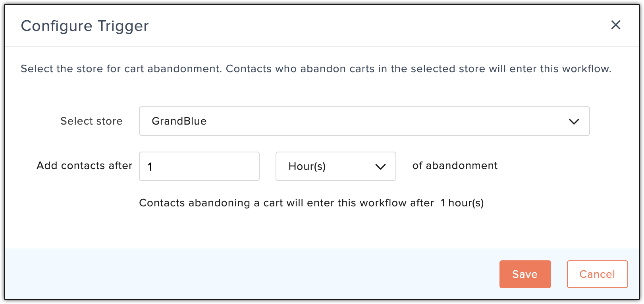Viewport: 644px width, 304px height.
Task: Click the cart abandonment description text
Action: 316,69
